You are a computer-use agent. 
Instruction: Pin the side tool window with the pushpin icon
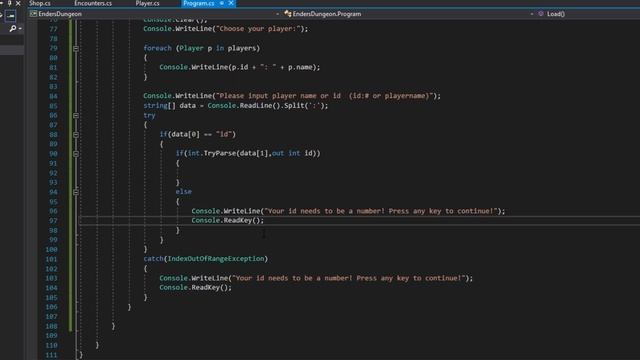9,3
